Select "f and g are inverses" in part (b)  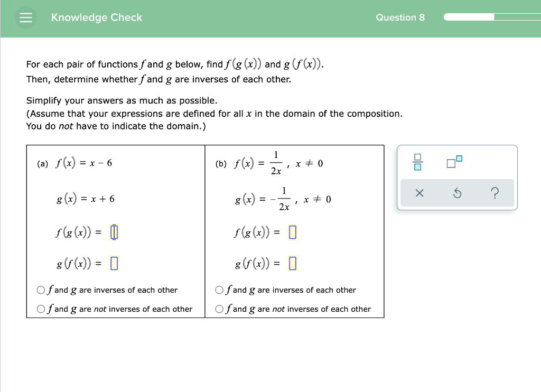click(x=219, y=290)
